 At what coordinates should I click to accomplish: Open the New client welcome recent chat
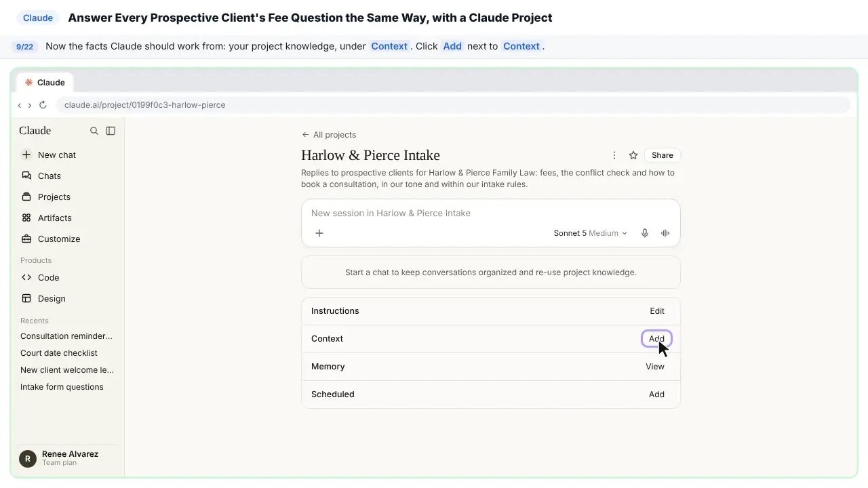67,370
